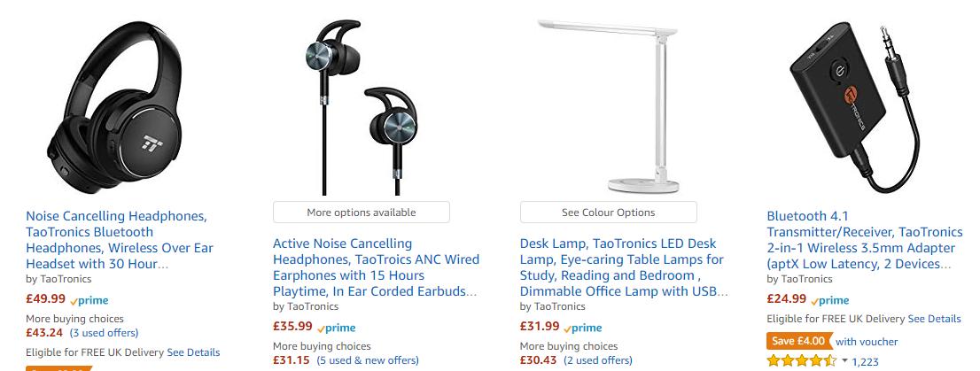This screenshot has width=980, height=371.
Task: Click the £49.99 headphones price
Action: pyautogui.click(x=45, y=299)
